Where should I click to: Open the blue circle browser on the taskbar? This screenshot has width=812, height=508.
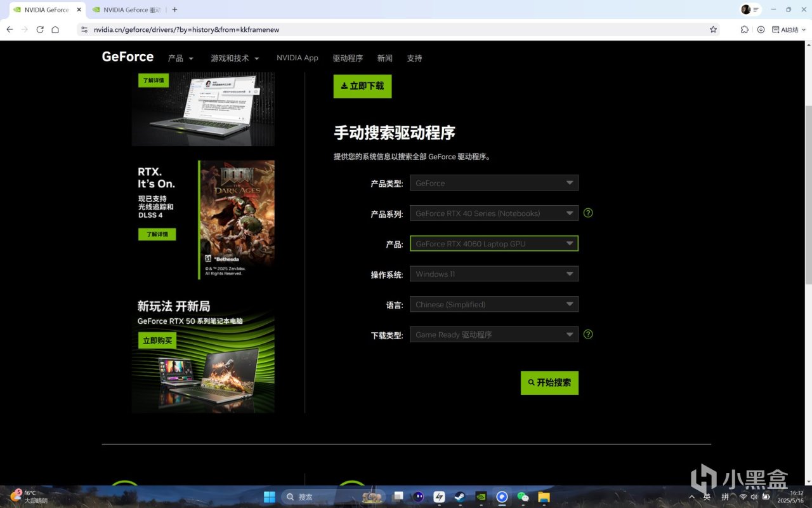coord(502,497)
